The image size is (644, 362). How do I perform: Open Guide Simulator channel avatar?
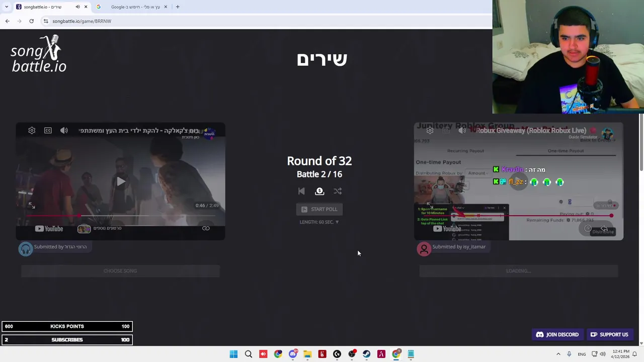[607, 134]
